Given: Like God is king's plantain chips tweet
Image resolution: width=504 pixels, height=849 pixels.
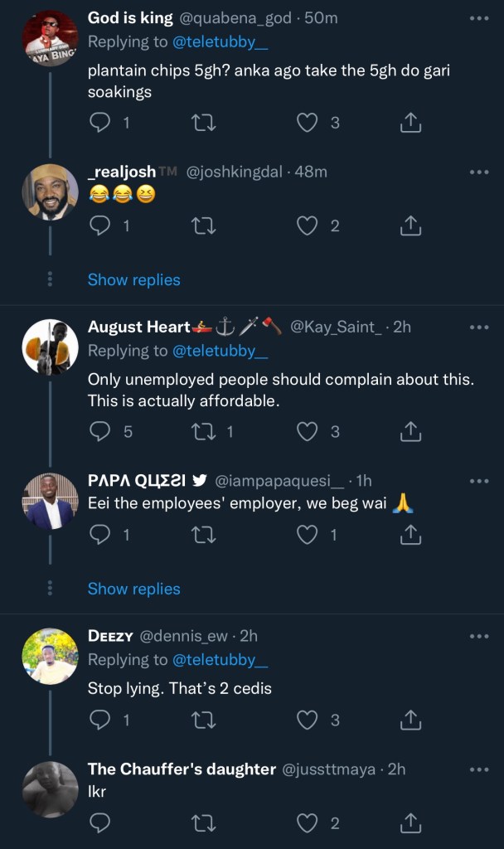Looking at the screenshot, I should 308,124.
